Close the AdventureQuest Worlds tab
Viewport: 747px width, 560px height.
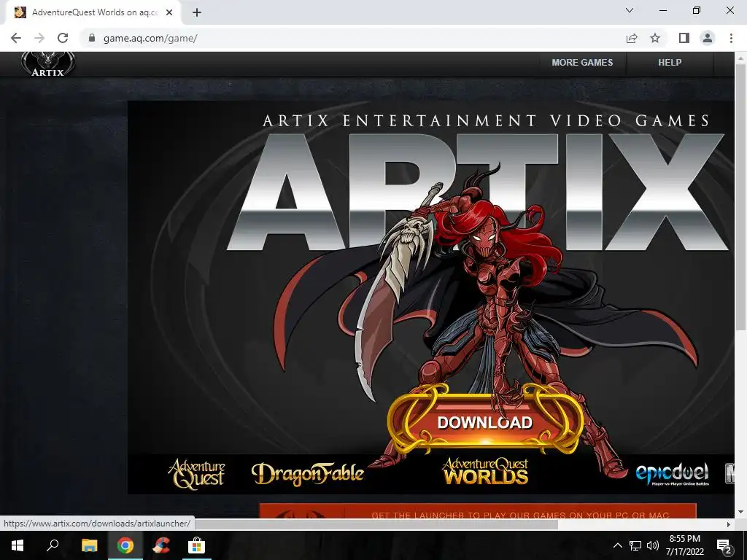(169, 12)
